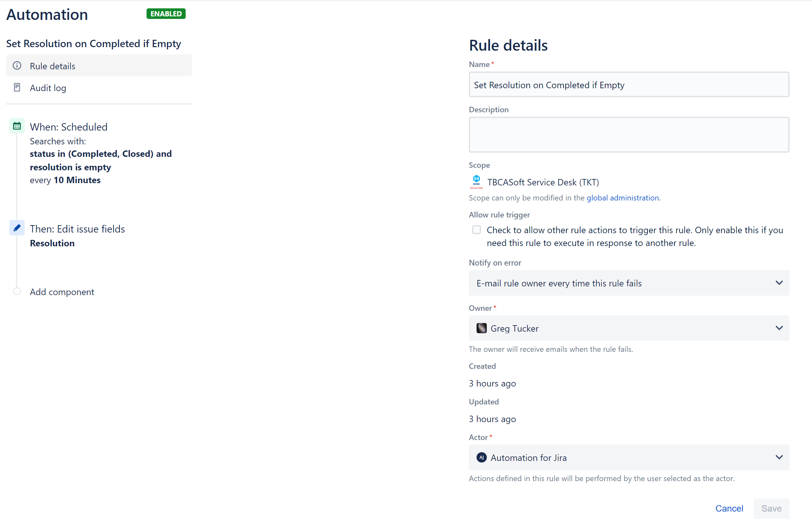Viewport: 812px width, 526px height.
Task: Follow the global administration link
Action: pyautogui.click(x=623, y=198)
